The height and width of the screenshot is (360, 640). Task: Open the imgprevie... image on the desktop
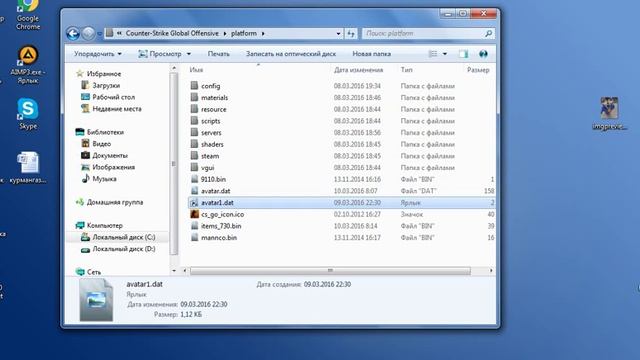pos(609,114)
